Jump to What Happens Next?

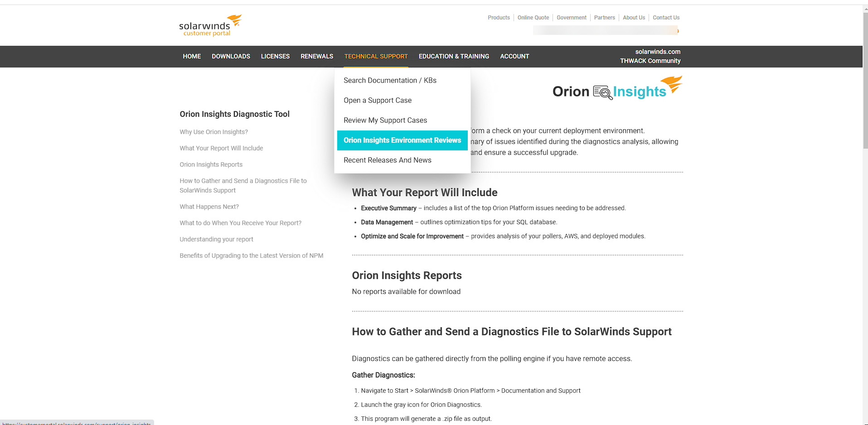pyautogui.click(x=209, y=207)
